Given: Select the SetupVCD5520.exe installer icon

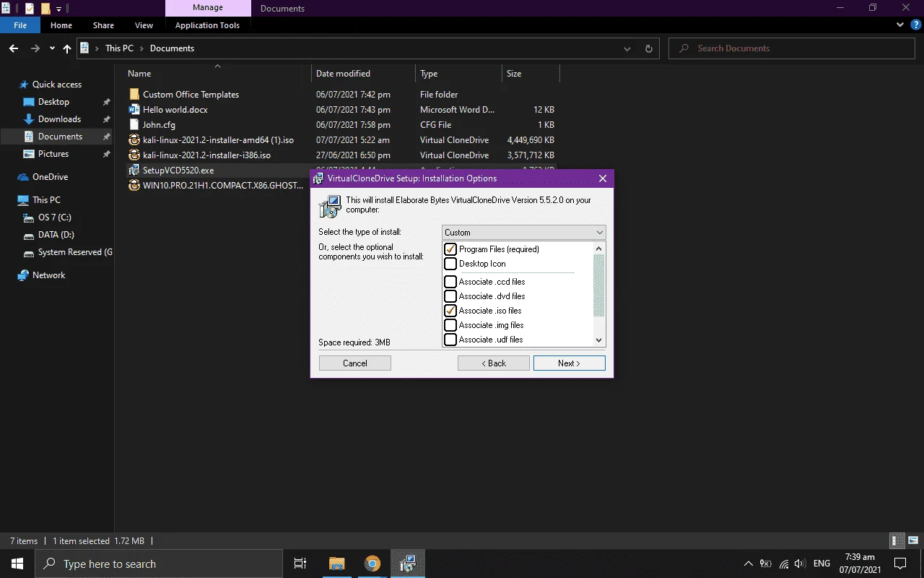Looking at the screenshot, I should point(134,171).
